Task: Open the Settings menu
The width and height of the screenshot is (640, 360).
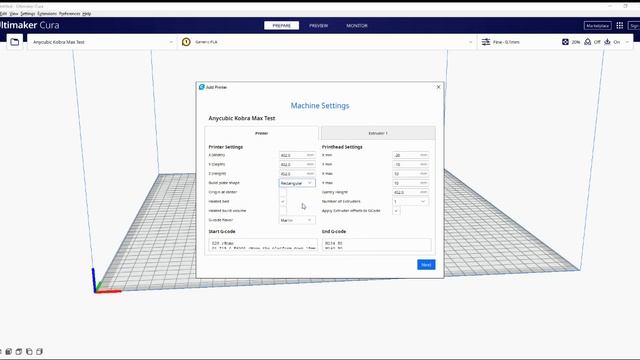Action: (28, 13)
